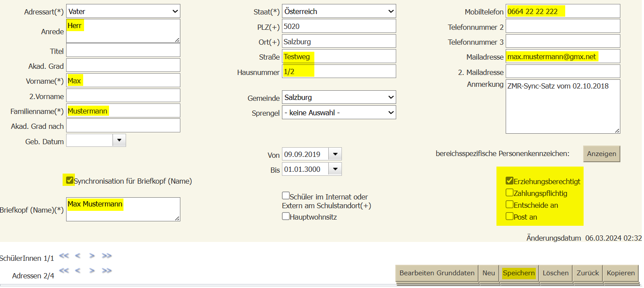Copy the address with Kopieren

pos(621,273)
